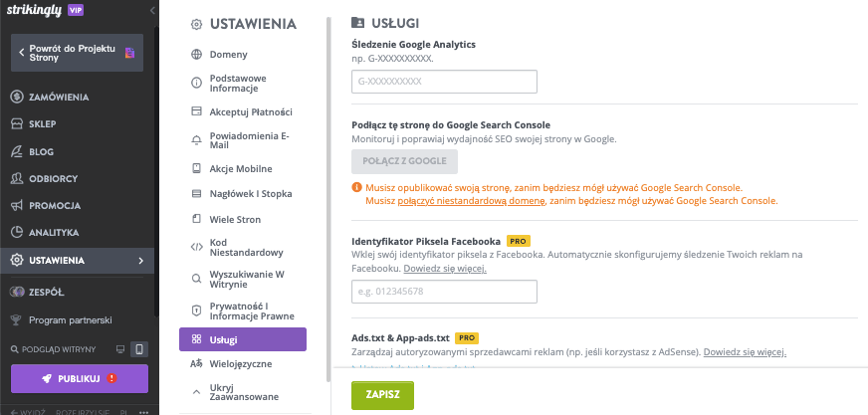Click the orange warning icon
868x415 pixels.
click(x=356, y=187)
